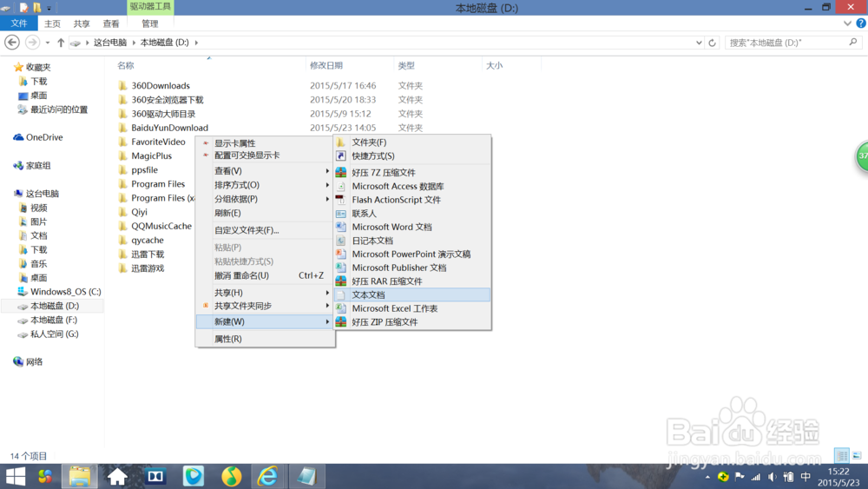Expand the 共享文件夹同步 submenu

(265, 306)
